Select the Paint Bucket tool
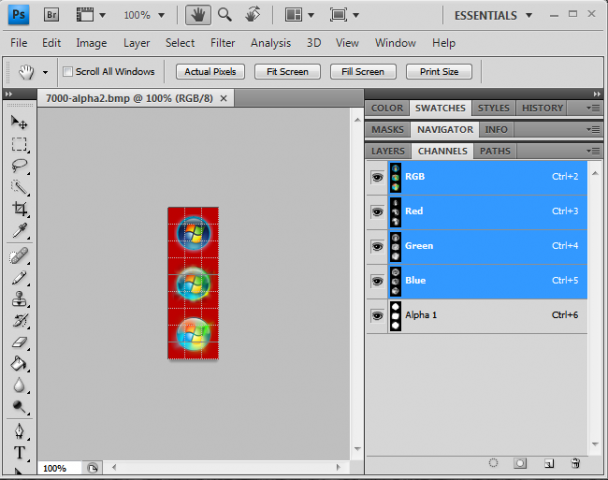This screenshot has width=608, height=480. click(x=19, y=364)
